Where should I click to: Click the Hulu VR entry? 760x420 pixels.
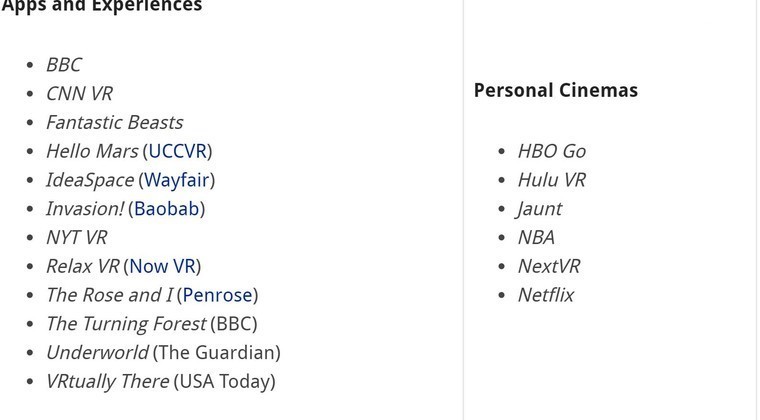coord(552,180)
